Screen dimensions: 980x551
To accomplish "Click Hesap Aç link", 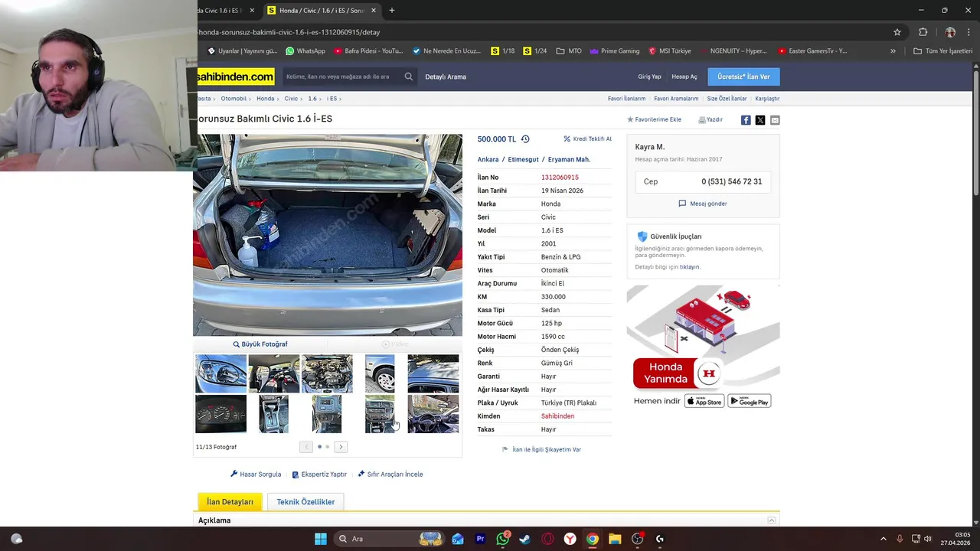I will point(684,77).
